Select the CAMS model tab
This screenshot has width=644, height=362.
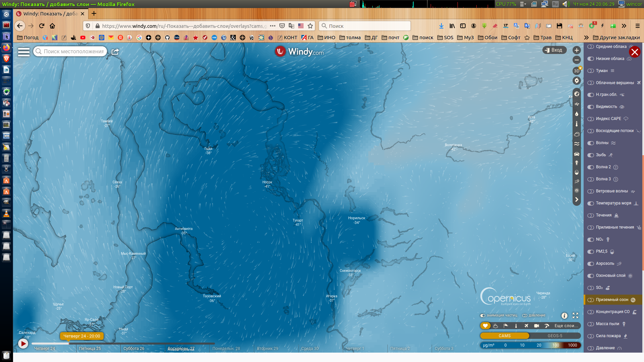click(504, 336)
